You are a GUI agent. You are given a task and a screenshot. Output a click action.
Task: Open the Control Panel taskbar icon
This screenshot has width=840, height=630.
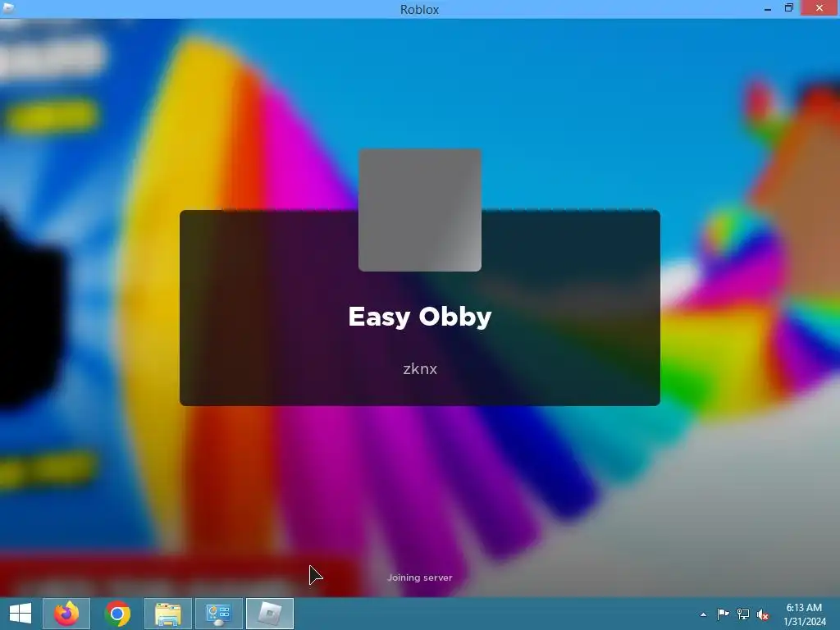pos(218,614)
